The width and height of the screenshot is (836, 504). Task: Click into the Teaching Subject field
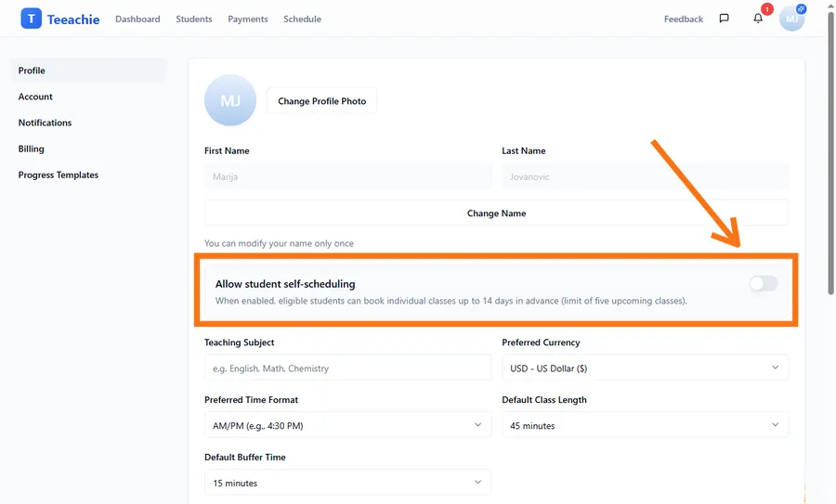[347, 368]
